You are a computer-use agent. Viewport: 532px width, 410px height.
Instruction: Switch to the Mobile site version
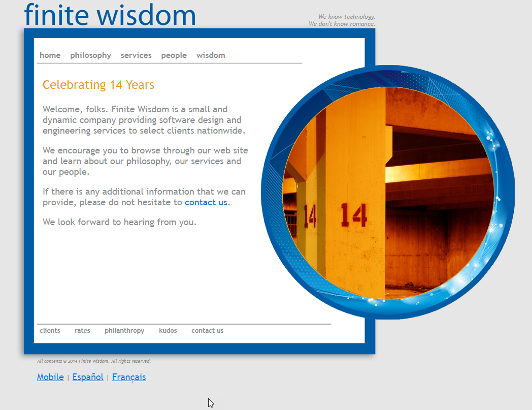pyautogui.click(x=50, y=377)
